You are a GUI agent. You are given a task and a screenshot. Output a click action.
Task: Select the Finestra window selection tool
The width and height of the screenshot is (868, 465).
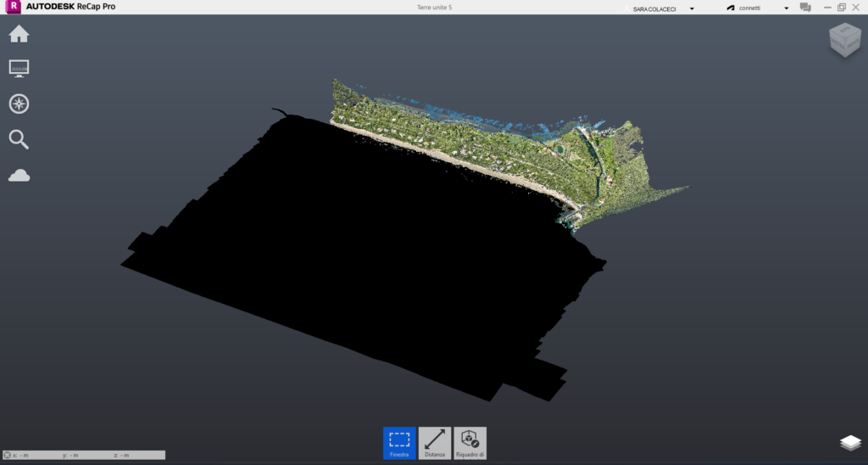[x=399, y=443]
